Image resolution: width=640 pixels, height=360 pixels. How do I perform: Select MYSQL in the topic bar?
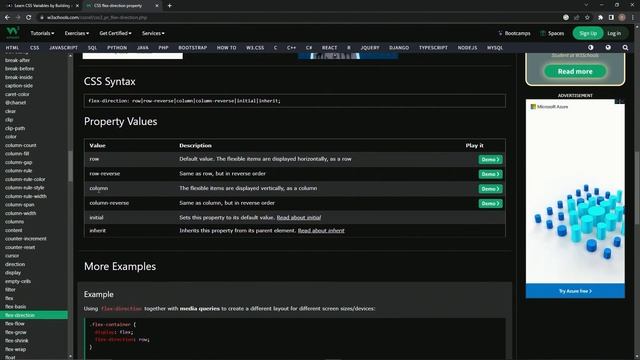495,48
